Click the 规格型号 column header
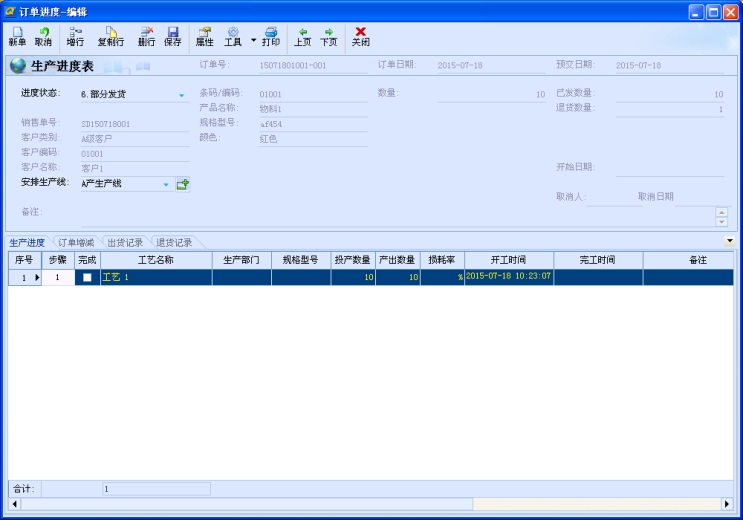The width and height of the screenshot is (743, 520). [301, 260]
